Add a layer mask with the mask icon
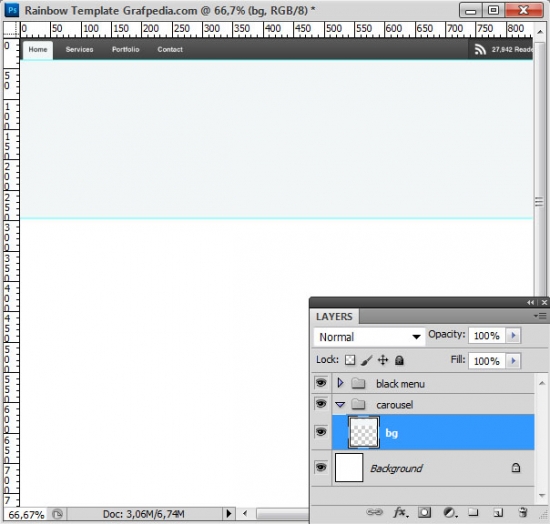This screenshot has height=524, width=550. click(x=424, y=512)
